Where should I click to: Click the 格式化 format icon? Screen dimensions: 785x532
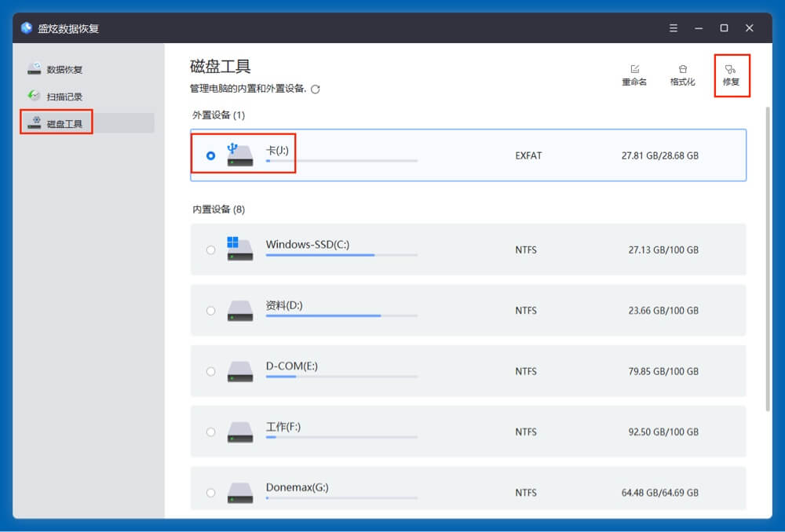pyautogui.click(x=682, y=70)
